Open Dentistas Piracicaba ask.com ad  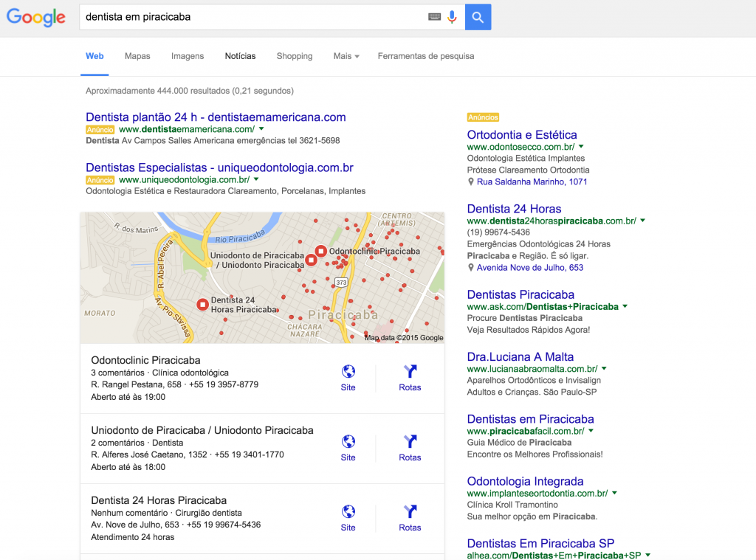click(520, 294)
